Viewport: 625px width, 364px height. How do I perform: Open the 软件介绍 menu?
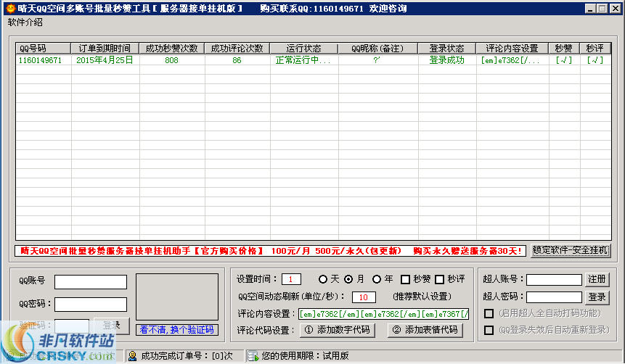(25, 22)
